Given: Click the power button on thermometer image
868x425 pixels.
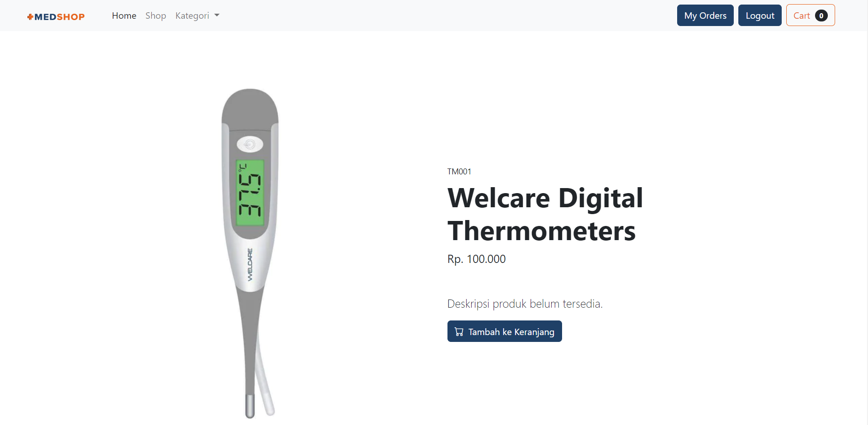Looking at the screenshot, I should 250,145.
